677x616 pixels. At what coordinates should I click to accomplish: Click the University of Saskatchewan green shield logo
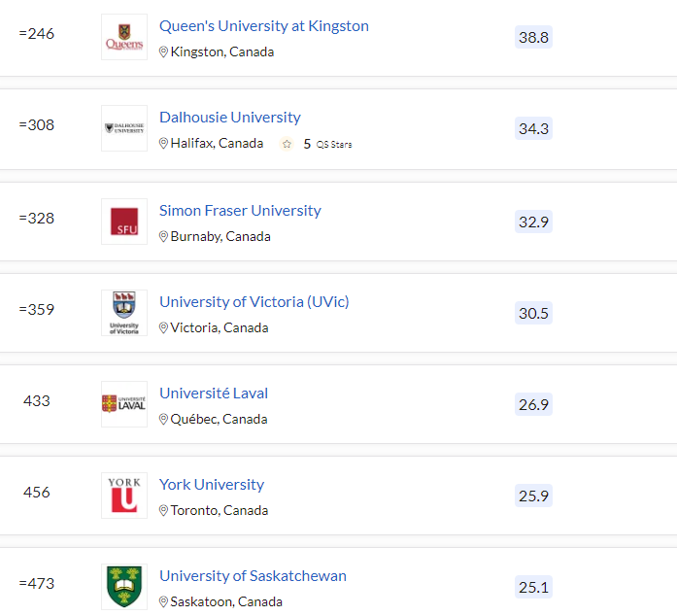124,587
